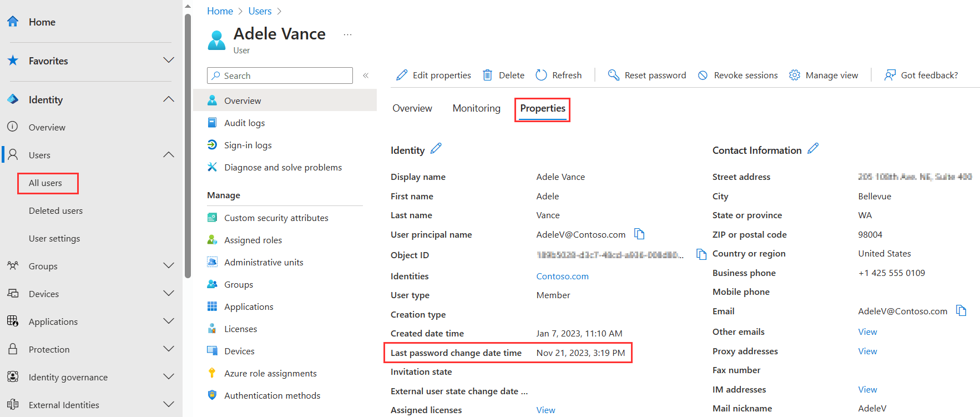The width and height of the screenshot is (980, 417).
Task: Edit Contact Information with pencil icon
Action: click(813, 148)
